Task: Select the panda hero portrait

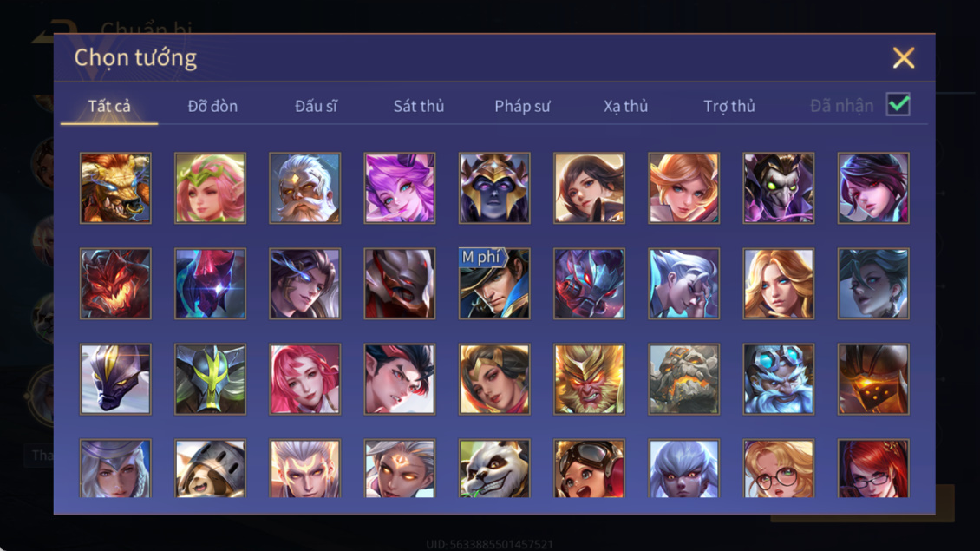Action: [493, 468]
